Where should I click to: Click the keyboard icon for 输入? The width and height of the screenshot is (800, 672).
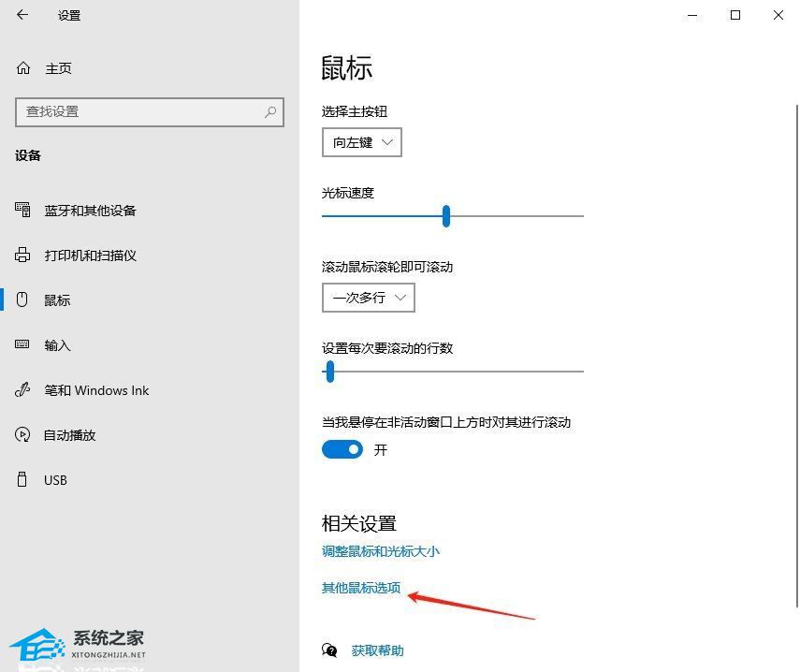[x=22, y=344]
